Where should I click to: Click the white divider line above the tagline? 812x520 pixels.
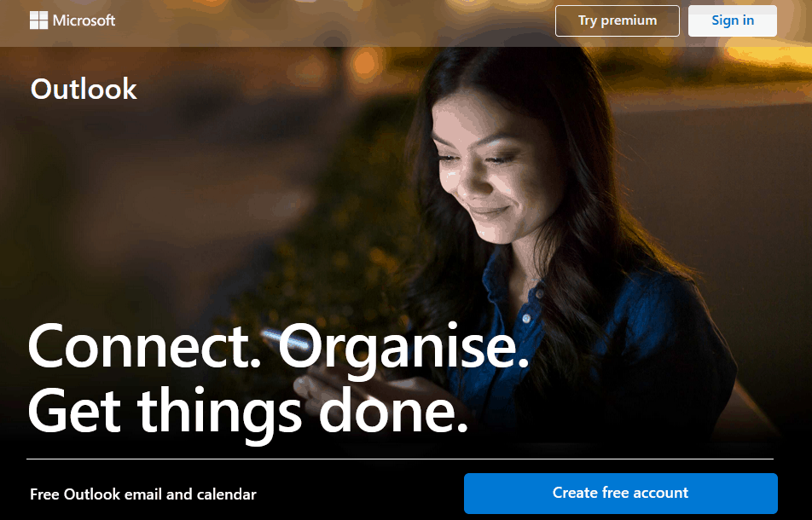tap(400, 459)
